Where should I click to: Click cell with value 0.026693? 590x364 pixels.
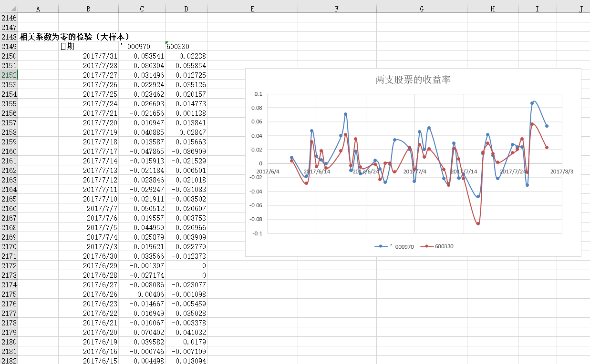point(142,103)
